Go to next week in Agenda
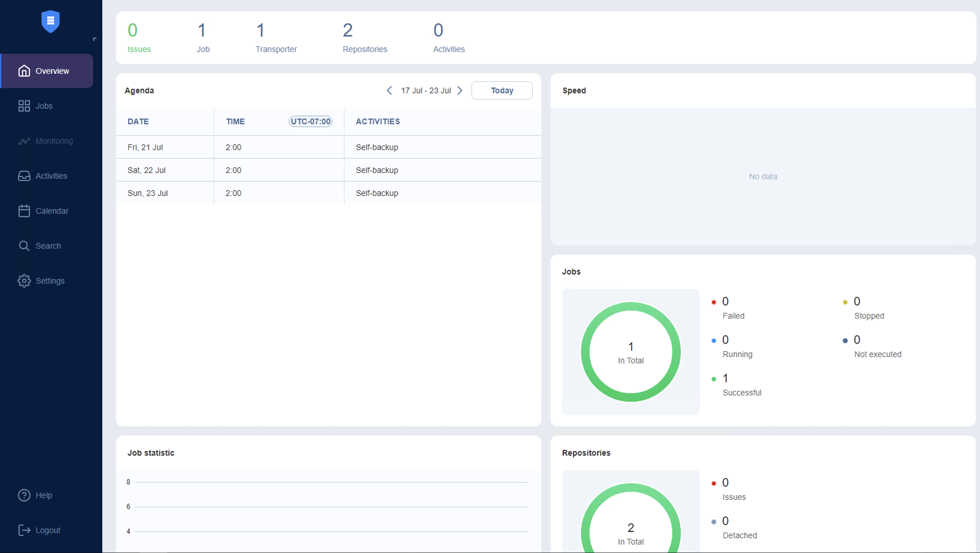Screen dimensions: 980x553 460,90
